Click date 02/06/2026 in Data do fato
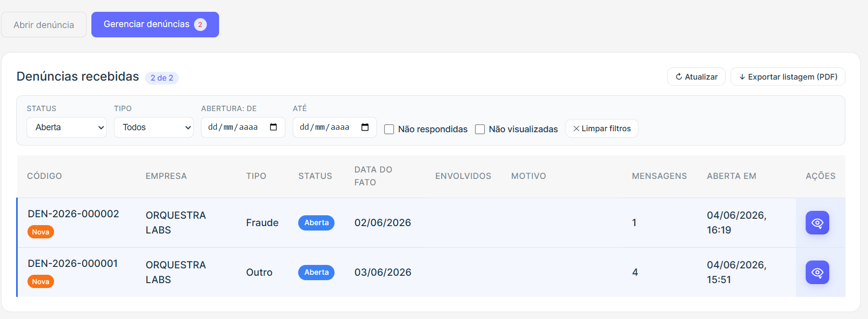Screen dimensions: 868x319 pyautogui.click(x=383, y=223)
